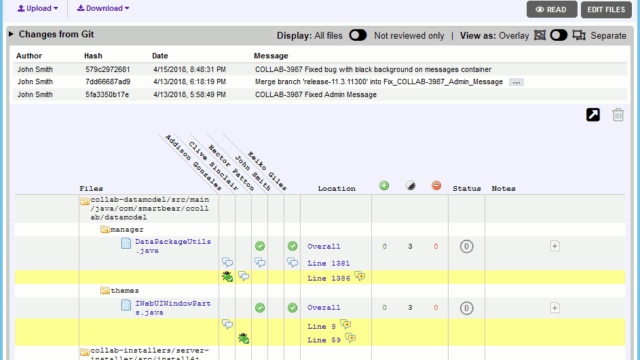
Task: Click the Overlay view icon
Action: (x=540, y=35)
